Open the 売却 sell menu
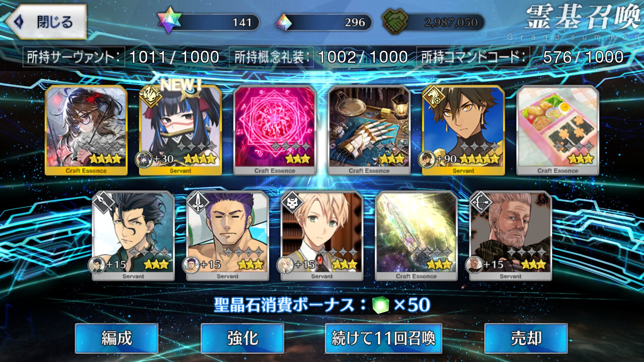 point(526,338)
